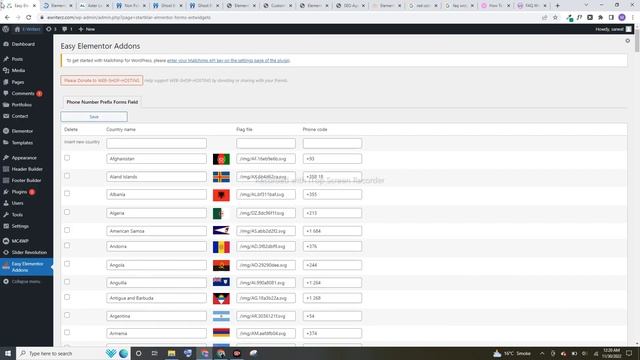Open the Dashboard menu in sidebar

coord(23,44)
